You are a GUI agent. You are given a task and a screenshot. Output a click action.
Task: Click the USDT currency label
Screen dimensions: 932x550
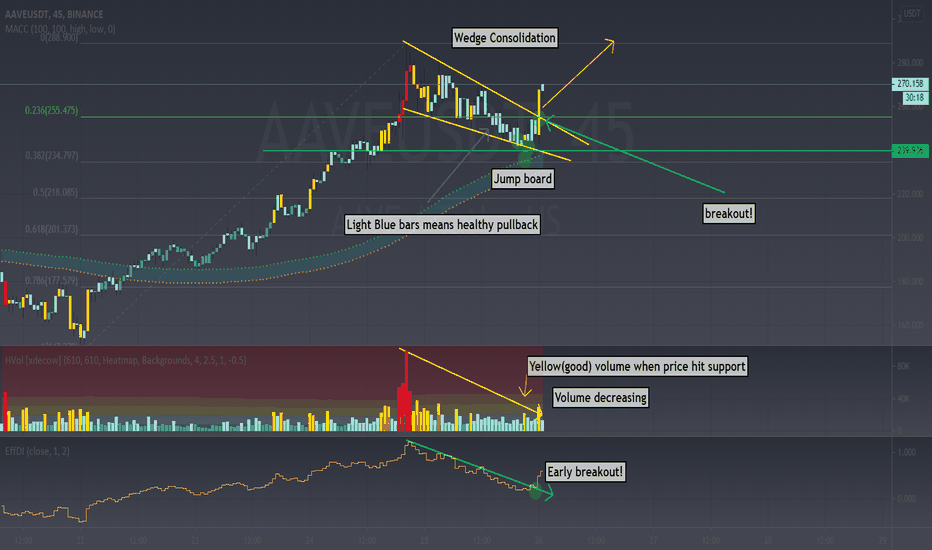pos(912,13)
